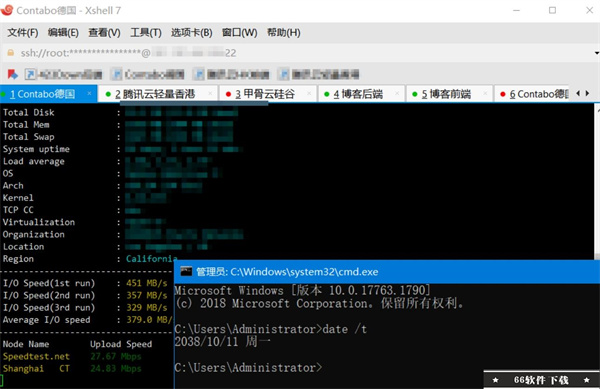The height and width of the screenshot is (389, 600).
Task: Close the 3 甲骨云硅谷 tab
Action: 309,93
